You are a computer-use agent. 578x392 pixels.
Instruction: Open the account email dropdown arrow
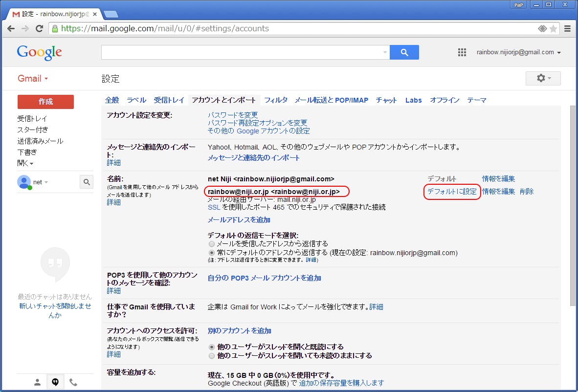559,53
